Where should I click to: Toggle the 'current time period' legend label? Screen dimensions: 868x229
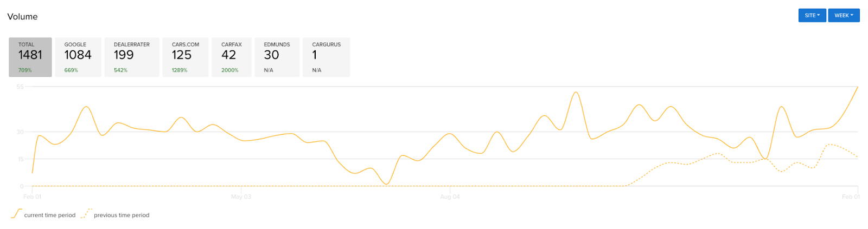tap(50, 215)
